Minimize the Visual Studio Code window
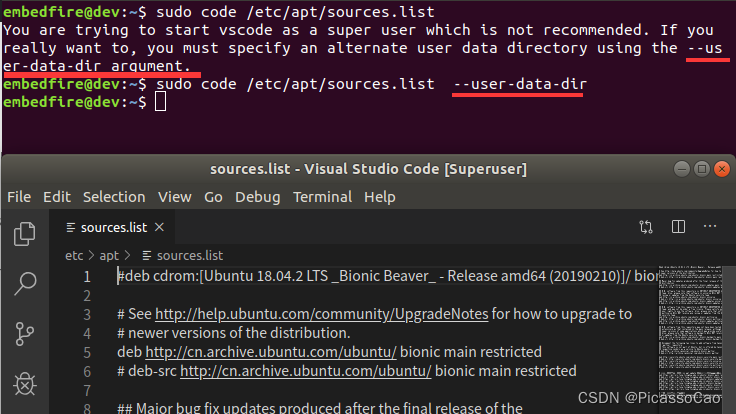Viewport: 736px width, 414px height. [682, 169]
